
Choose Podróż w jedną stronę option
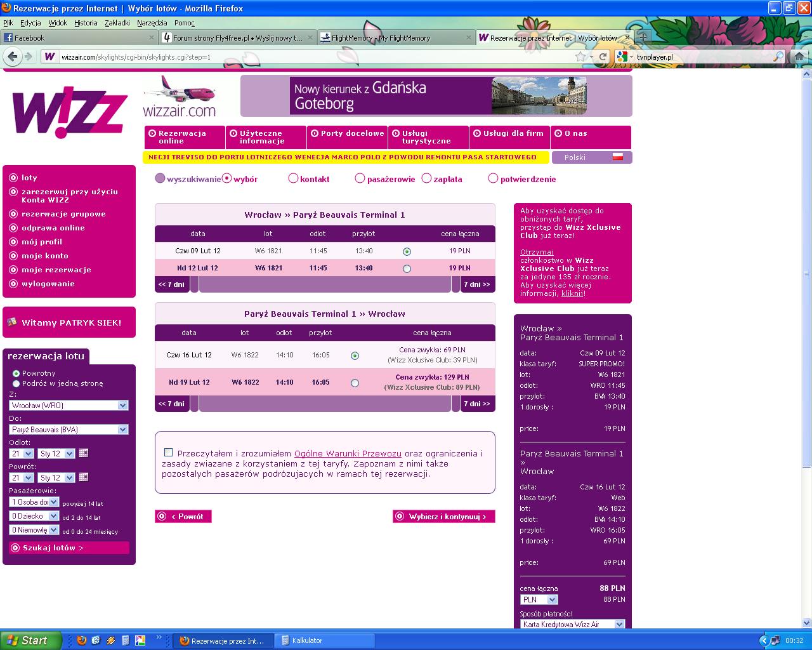coord(16,383)
